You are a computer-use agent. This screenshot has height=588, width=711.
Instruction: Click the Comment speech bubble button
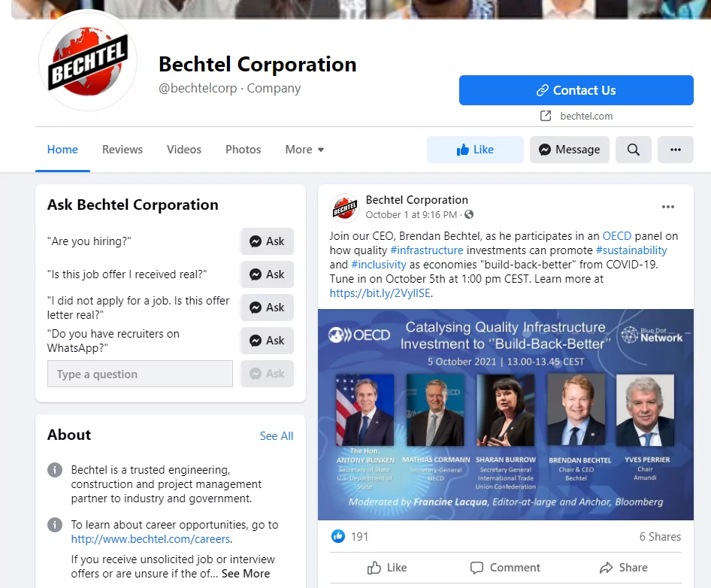506,568
